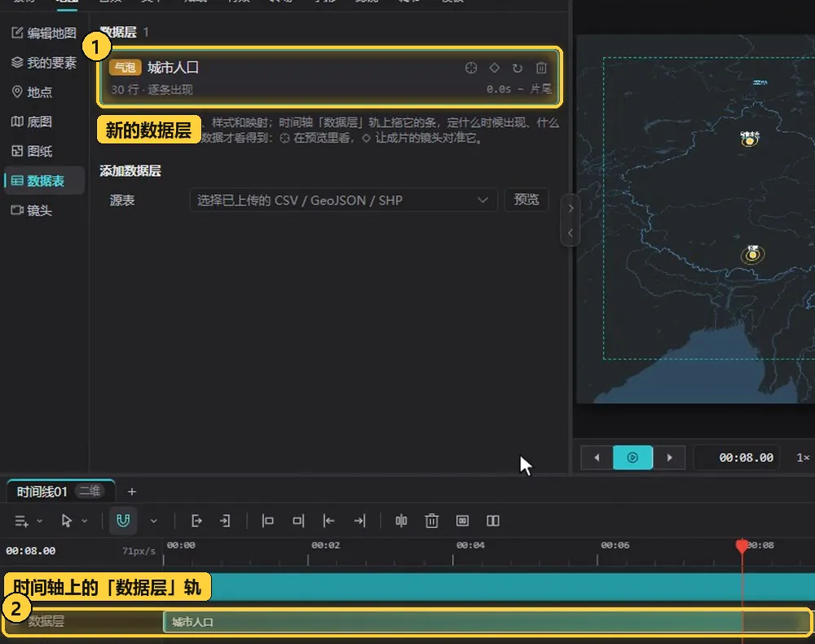Select the pointer selection tool
Image resolution: width=815 pixels, height=644 pixels.
click(67, 521)
